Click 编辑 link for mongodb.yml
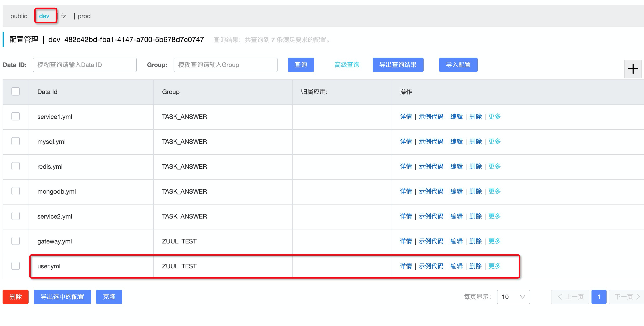The image size is (644, 326). pos(456,191)
